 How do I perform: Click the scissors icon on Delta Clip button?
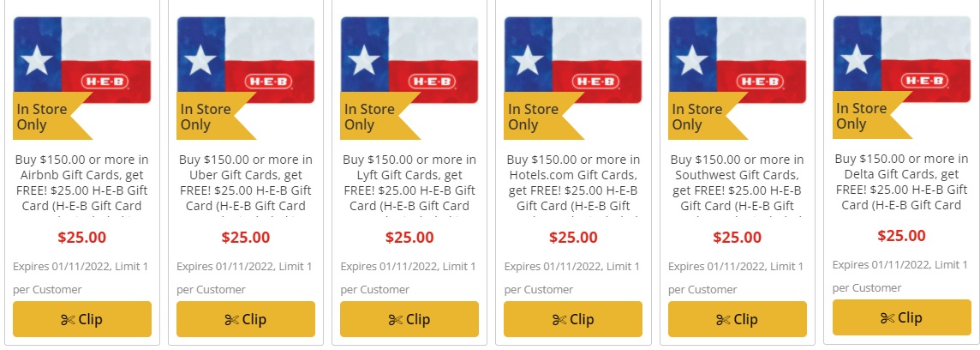click(887, 318)
